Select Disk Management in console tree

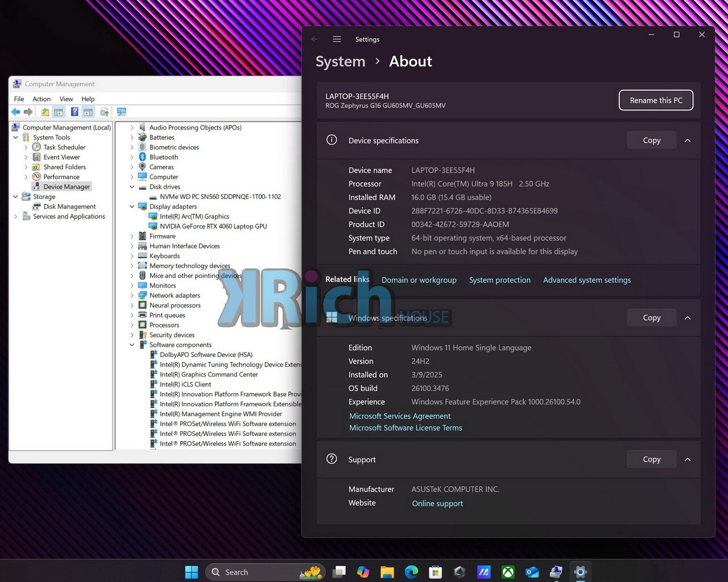click(69, 206)
